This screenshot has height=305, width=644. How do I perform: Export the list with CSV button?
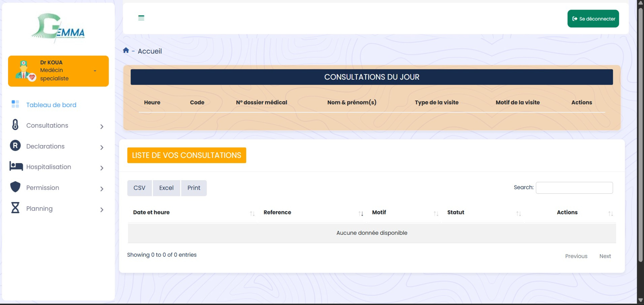tap(139, 188)
